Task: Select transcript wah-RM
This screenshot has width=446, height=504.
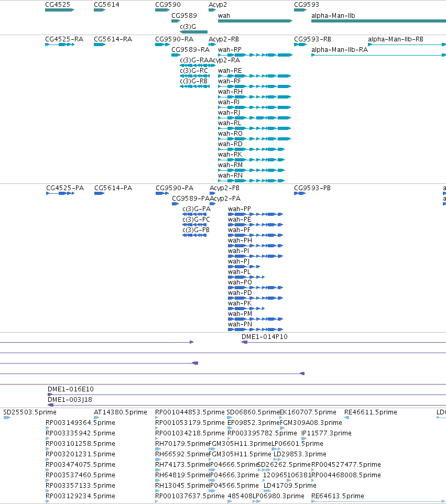Action: click(252, 170)
